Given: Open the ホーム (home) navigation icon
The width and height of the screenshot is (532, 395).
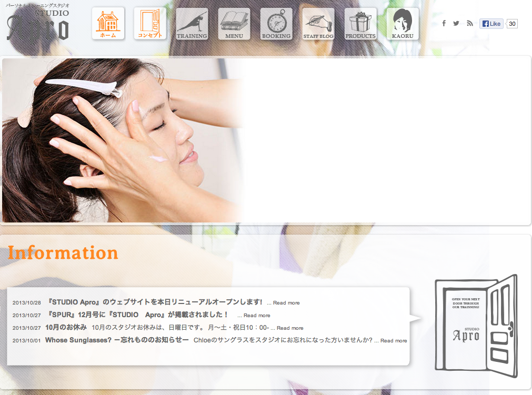Looking at the screenshot, I should 108,23.
